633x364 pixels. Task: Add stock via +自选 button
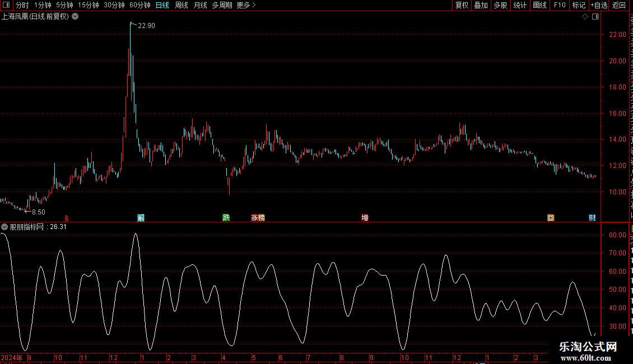(599, 5)
